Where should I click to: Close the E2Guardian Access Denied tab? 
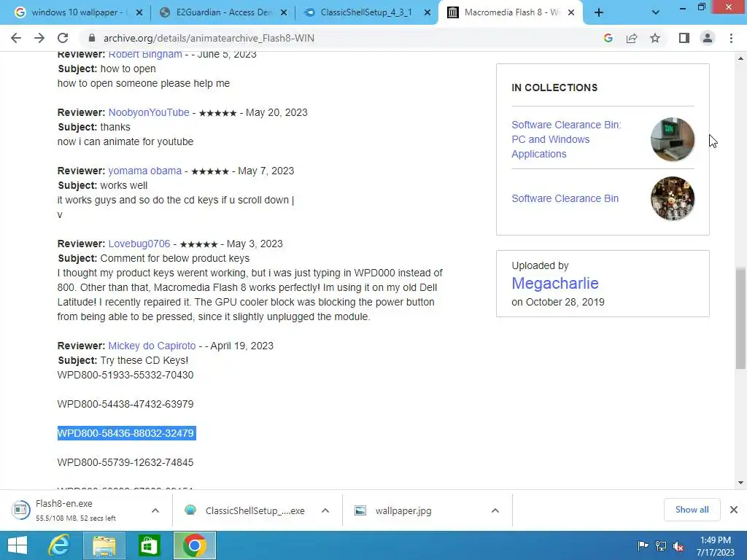284,12
